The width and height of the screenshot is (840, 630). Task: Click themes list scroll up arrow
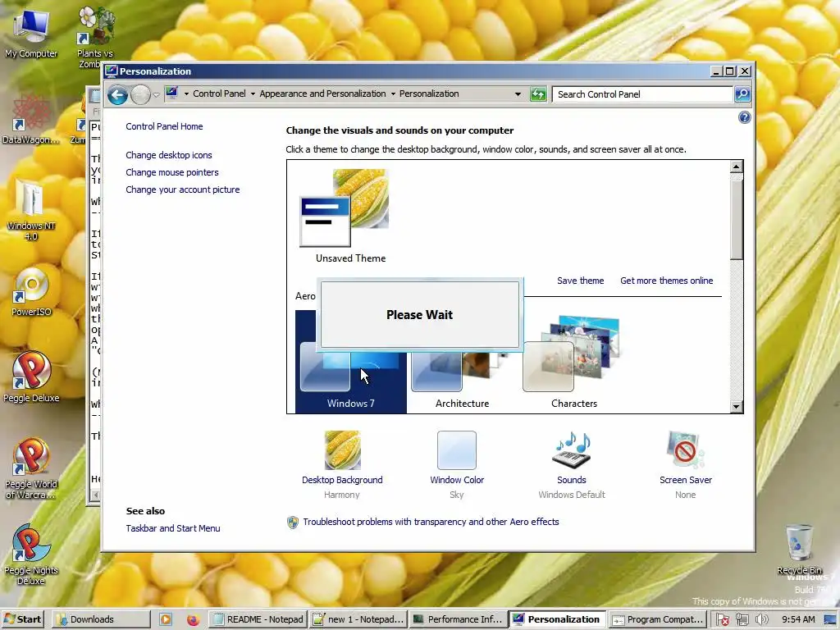point(736,167)
